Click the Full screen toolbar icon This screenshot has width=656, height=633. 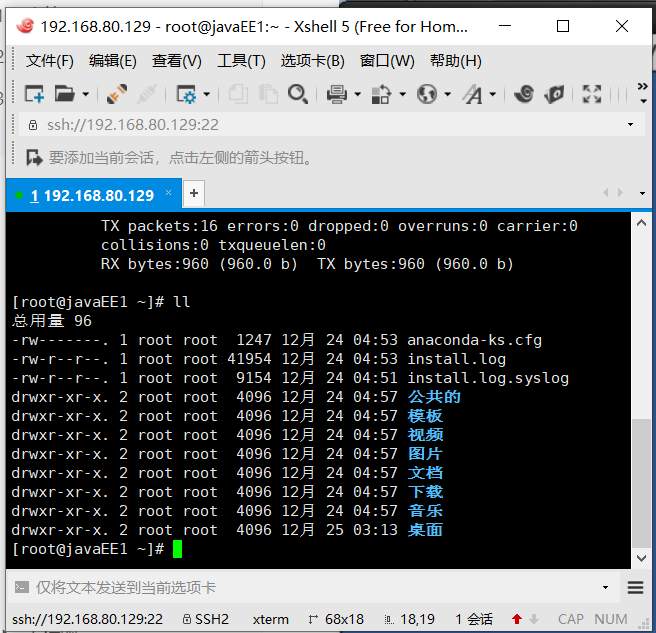[x=592, y=94]
